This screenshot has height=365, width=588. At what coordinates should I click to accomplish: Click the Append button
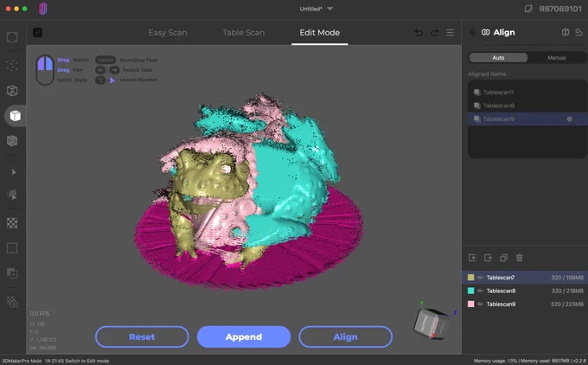(244, 336)
